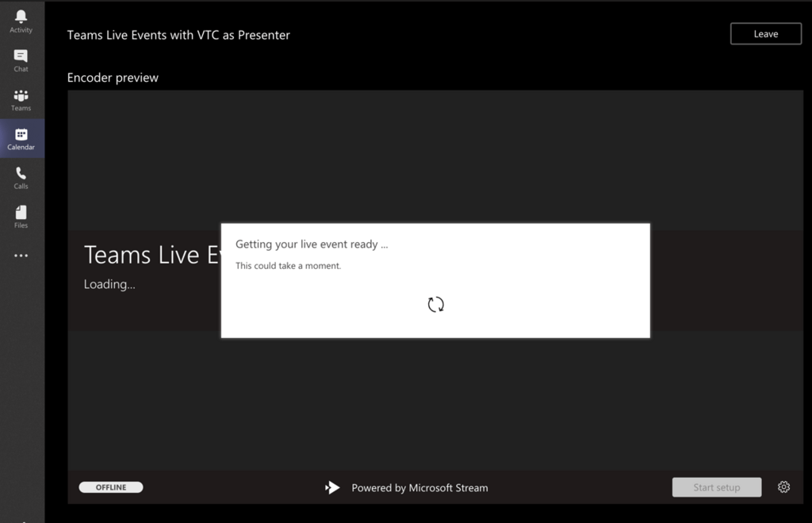The width and height of the screenshot is (812, 523).
Task: Click the Loading text in the preview
Action: pyautogui.click(x=109, y=283)
